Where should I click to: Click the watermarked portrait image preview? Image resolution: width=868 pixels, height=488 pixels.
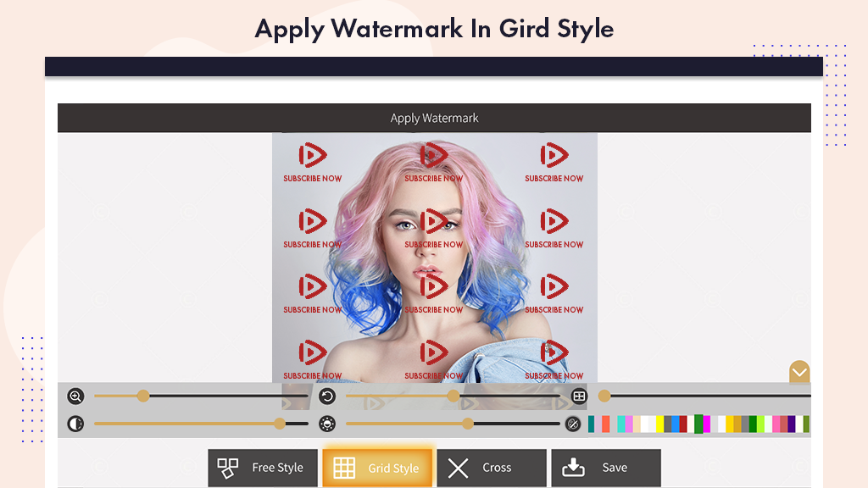click(435, 258)
